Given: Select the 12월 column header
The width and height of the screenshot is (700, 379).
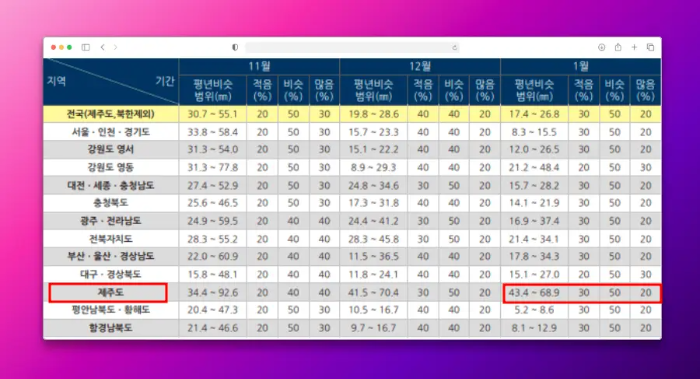Looking at the screenshot, I should click(420, 67).
